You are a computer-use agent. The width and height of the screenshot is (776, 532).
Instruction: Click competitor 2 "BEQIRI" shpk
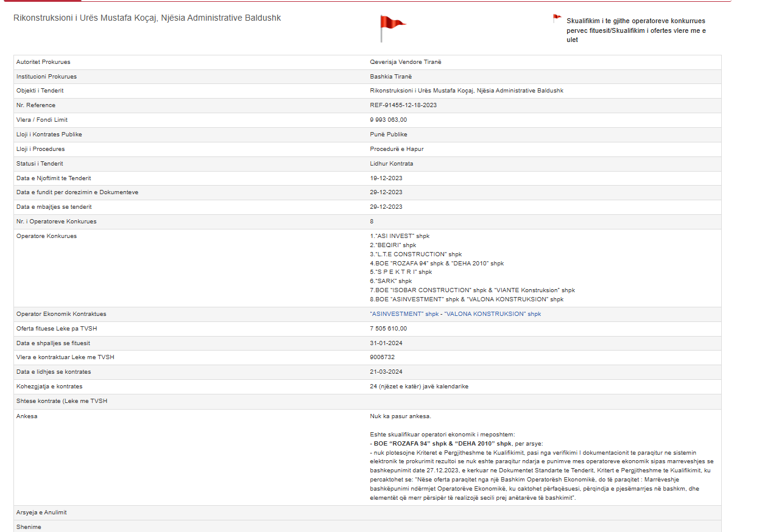[x=393, y=245]
